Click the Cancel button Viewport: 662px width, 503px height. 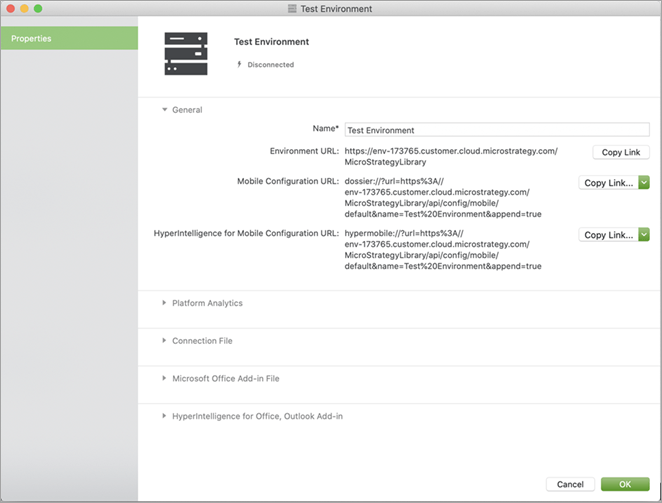[570, 484]
